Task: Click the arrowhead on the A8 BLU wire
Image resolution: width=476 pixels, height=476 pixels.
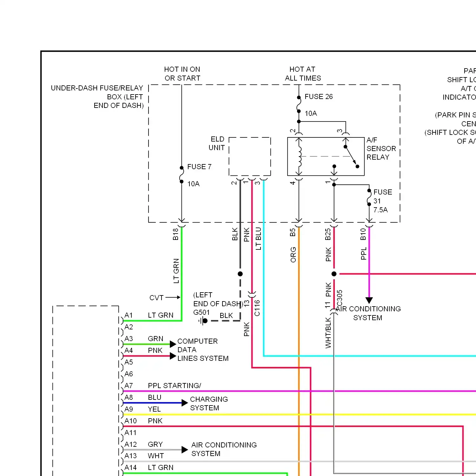Action: (x=185, y=403)
